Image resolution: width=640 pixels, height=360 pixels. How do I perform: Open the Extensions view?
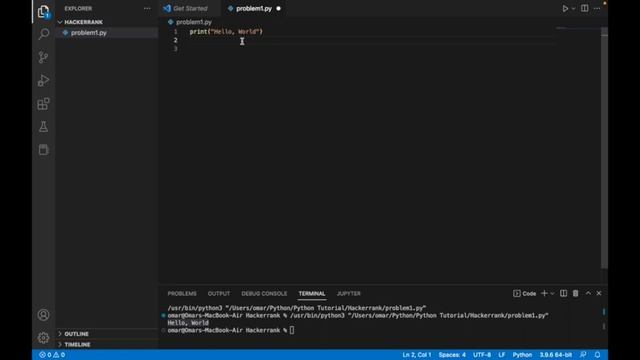(x=43, y=104)
